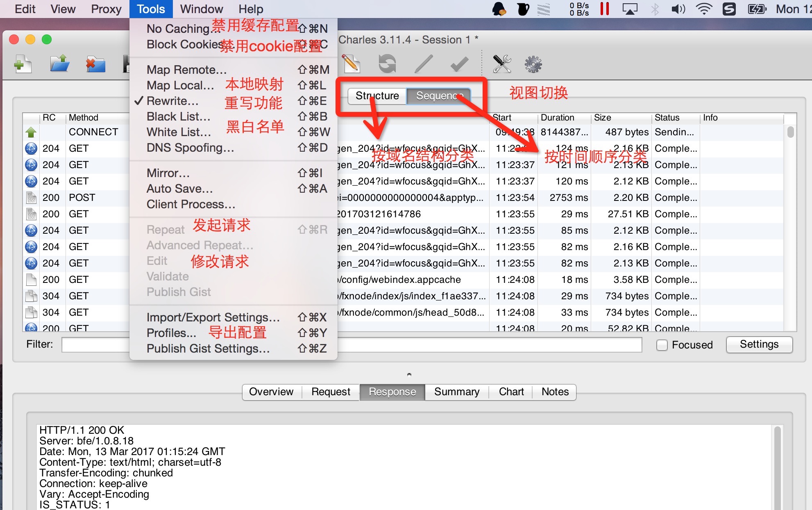Toggle the Rewrite… menu option

pos(172,101)
